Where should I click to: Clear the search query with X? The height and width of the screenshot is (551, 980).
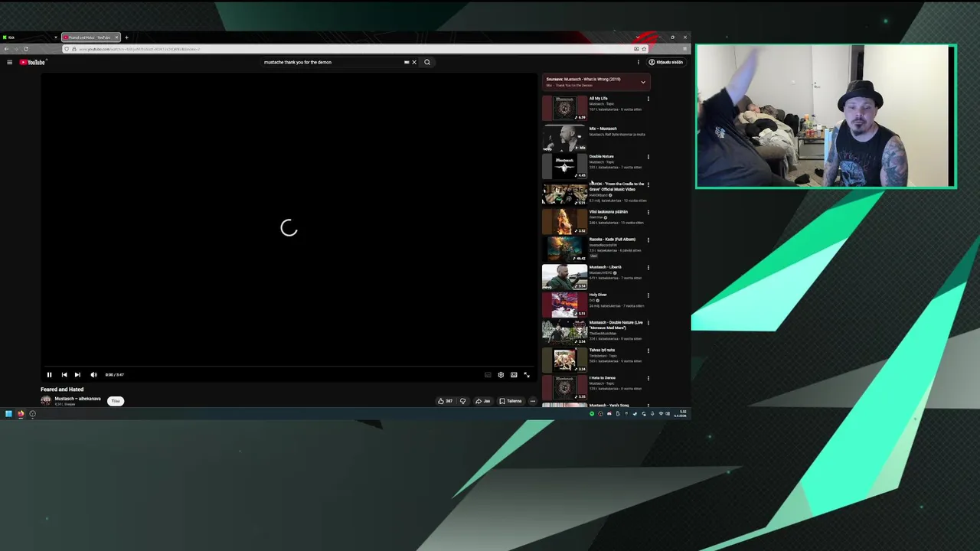[414, 62]
